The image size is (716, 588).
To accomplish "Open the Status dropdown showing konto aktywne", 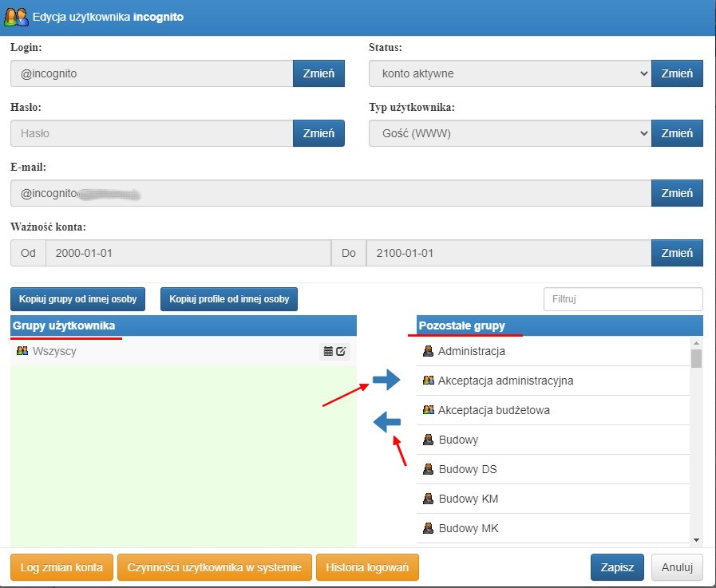I will [509, 73].
